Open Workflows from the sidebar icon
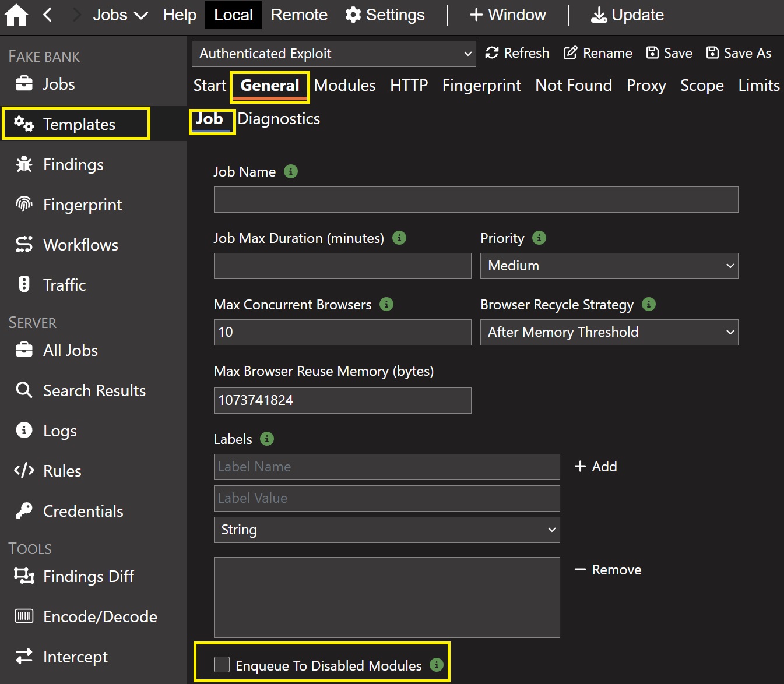This screenshot has width=784, height=684. coord(24,245)
